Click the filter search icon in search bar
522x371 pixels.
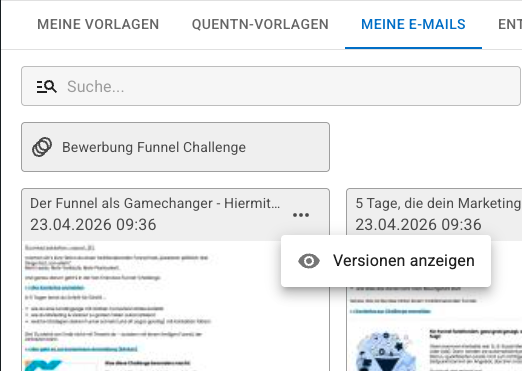tap(46, 86)
